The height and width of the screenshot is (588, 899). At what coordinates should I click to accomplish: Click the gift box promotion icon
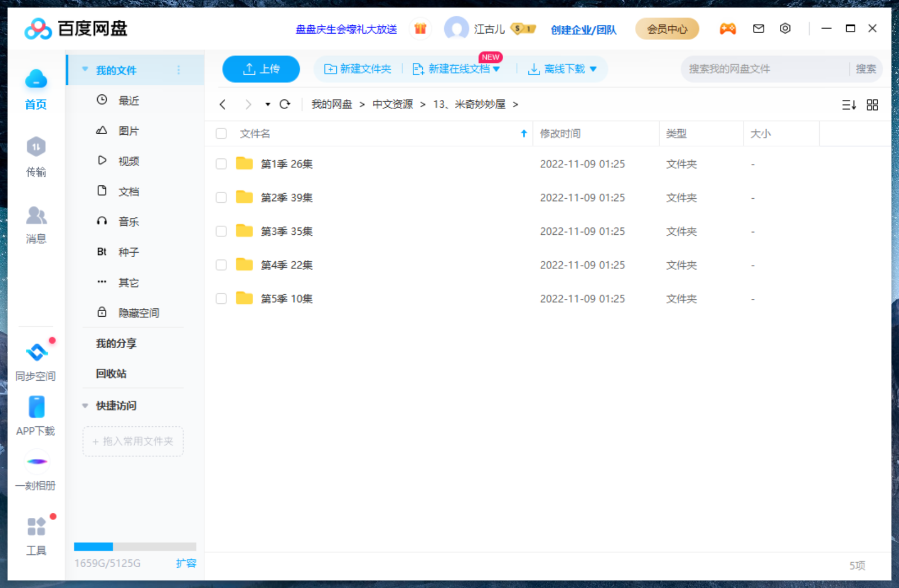pyautogui.click(x=420, y=28)
